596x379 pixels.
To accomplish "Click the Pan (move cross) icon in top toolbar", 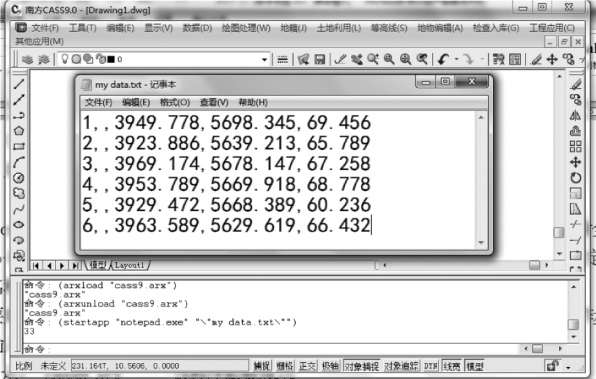I will click(x=552, y=59).
